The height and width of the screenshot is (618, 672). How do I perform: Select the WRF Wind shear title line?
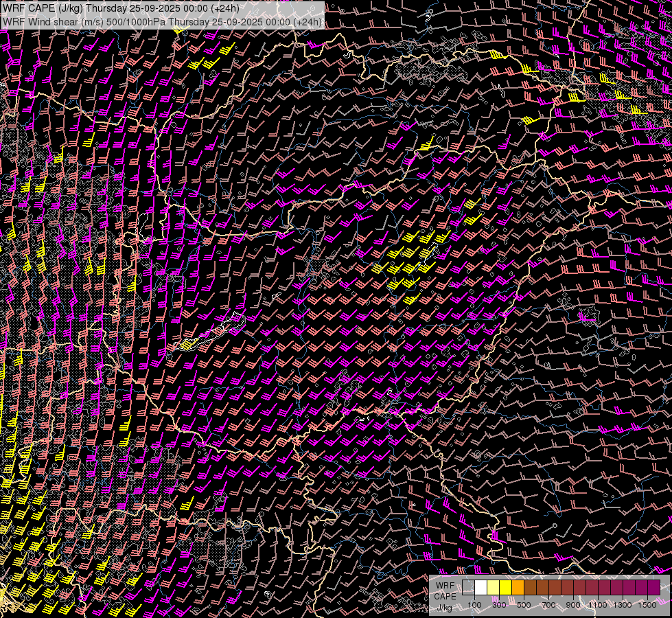[x=162, y=22]
